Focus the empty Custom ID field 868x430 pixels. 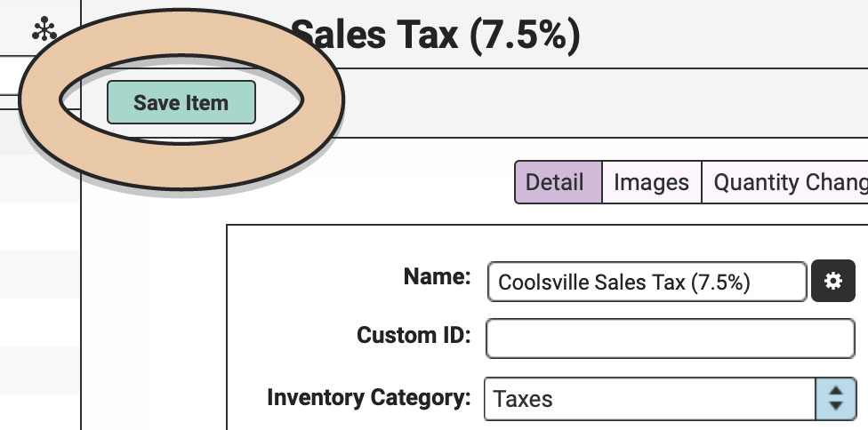pyautogui.click(x=671, y=338)
